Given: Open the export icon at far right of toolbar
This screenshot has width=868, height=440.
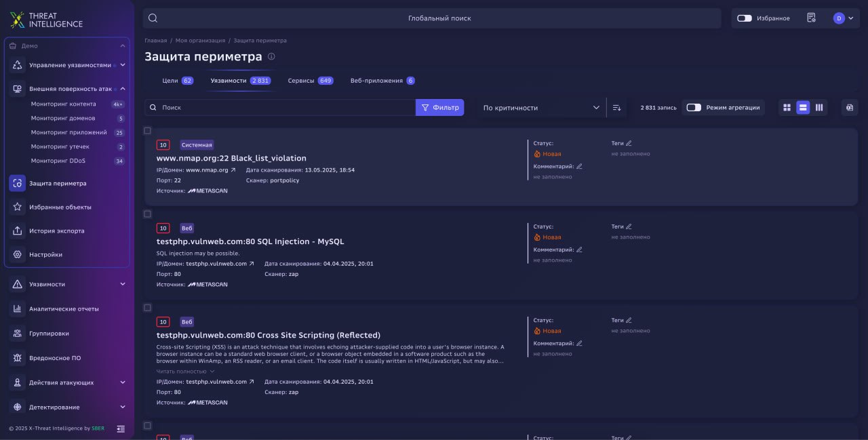Looking at the screenshot, I should [x=850, y=107].
